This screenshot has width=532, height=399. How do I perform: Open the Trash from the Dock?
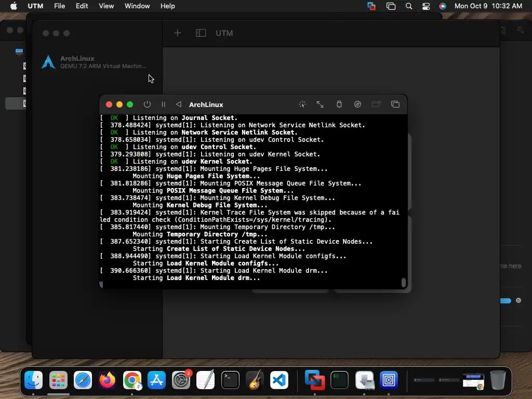[498, 380]
